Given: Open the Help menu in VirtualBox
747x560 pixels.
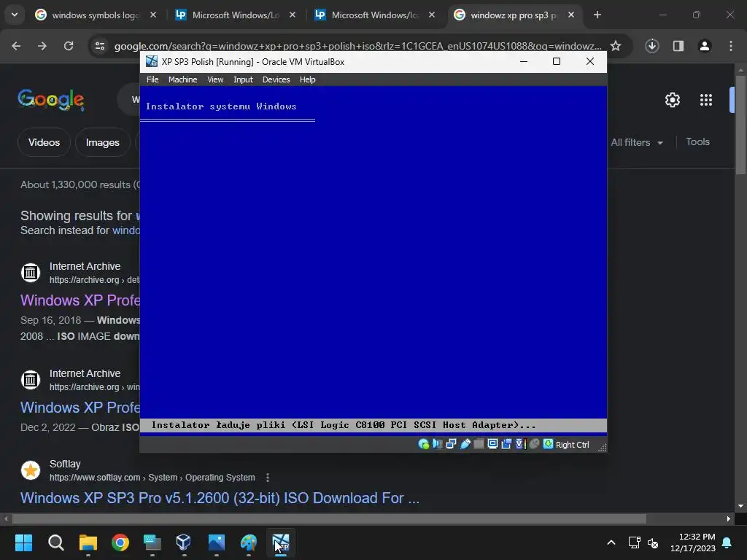Looking at the screenshot, I should 307,79.
